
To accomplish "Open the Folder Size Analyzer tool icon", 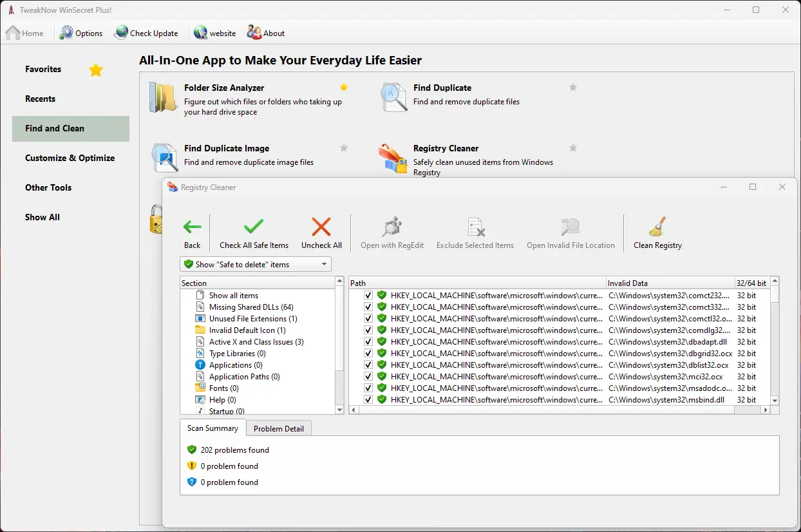I will [163, 97].
